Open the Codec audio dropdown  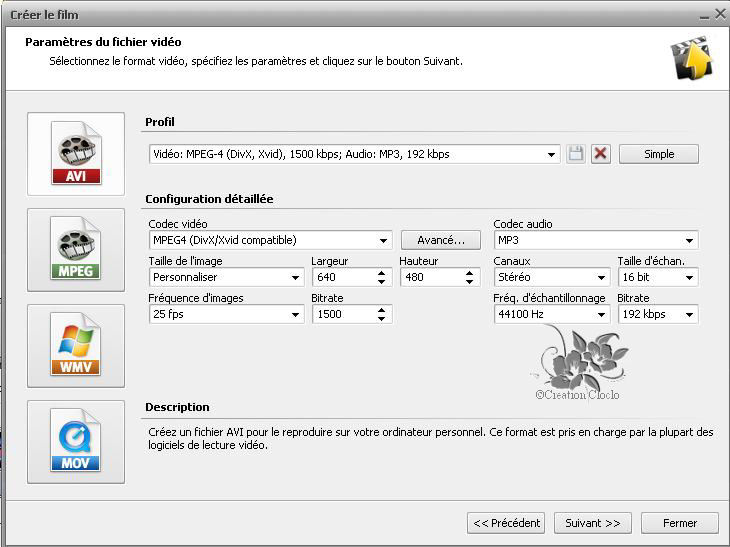coord(690,241)
